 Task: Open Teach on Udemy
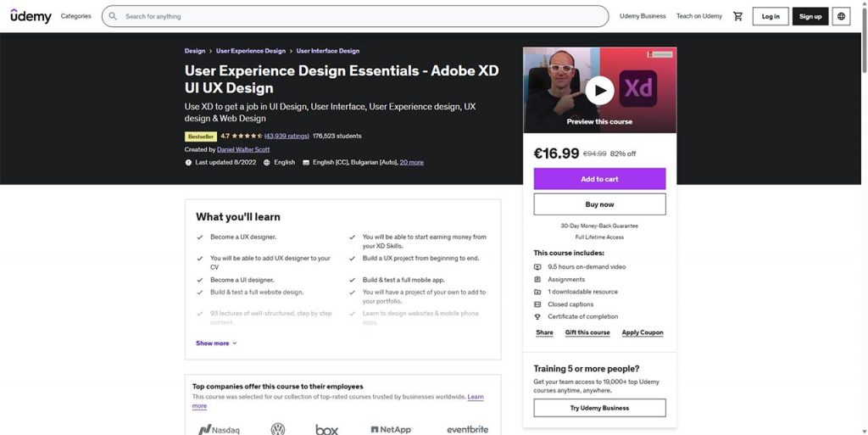699,16
